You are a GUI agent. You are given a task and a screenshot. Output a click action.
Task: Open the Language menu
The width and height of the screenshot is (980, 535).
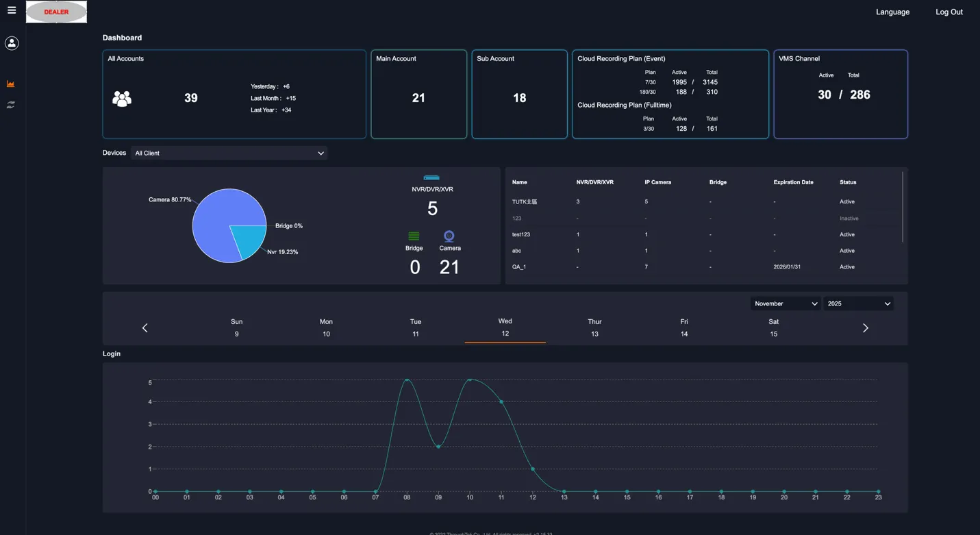coord(892,12)
